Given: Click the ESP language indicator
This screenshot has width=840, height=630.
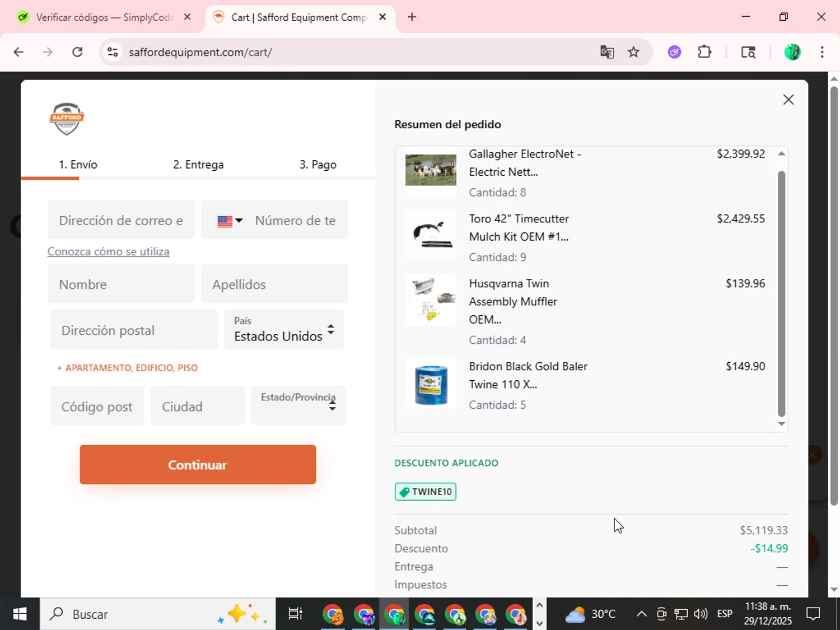Looking at the screenshot, I should pyautogui.click(x=725, y=614).
